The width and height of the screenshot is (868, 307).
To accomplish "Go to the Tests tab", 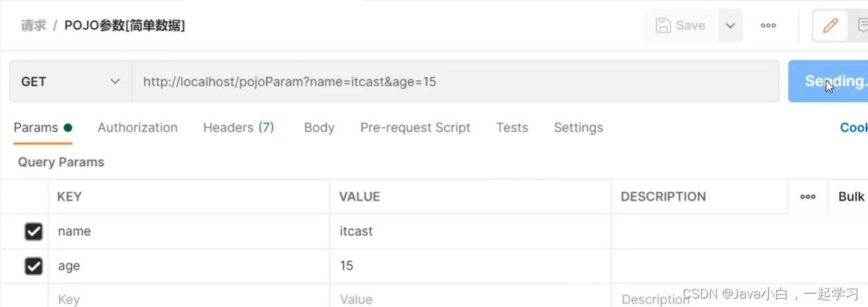I will click(x=512, y=127).
